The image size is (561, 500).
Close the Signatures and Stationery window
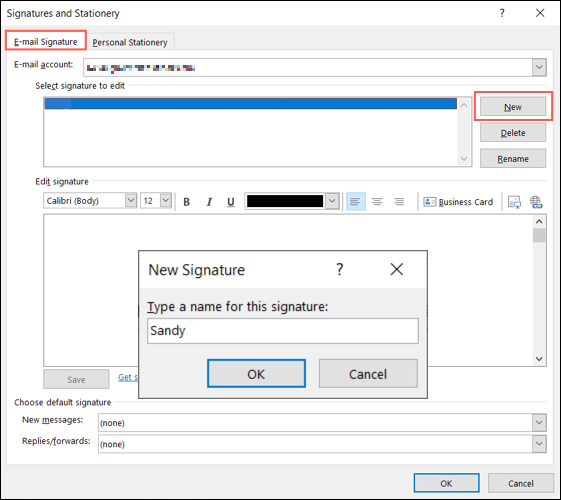pyautogui.click(x=540, y=13)
